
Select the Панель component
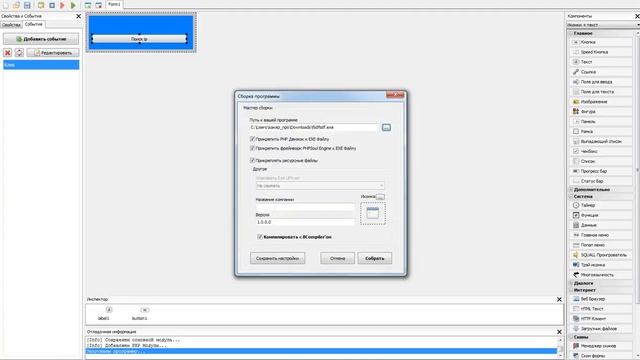point(601,121)
